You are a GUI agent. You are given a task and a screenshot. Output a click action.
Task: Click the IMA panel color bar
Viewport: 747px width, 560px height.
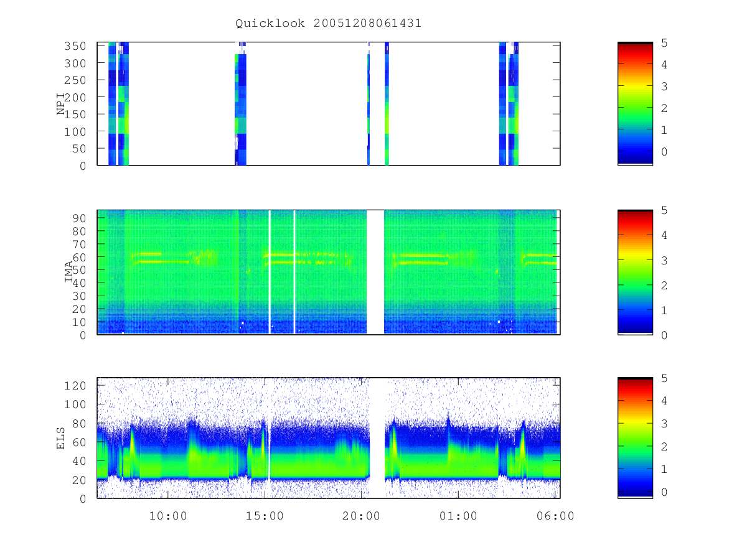tap(635, 272)
